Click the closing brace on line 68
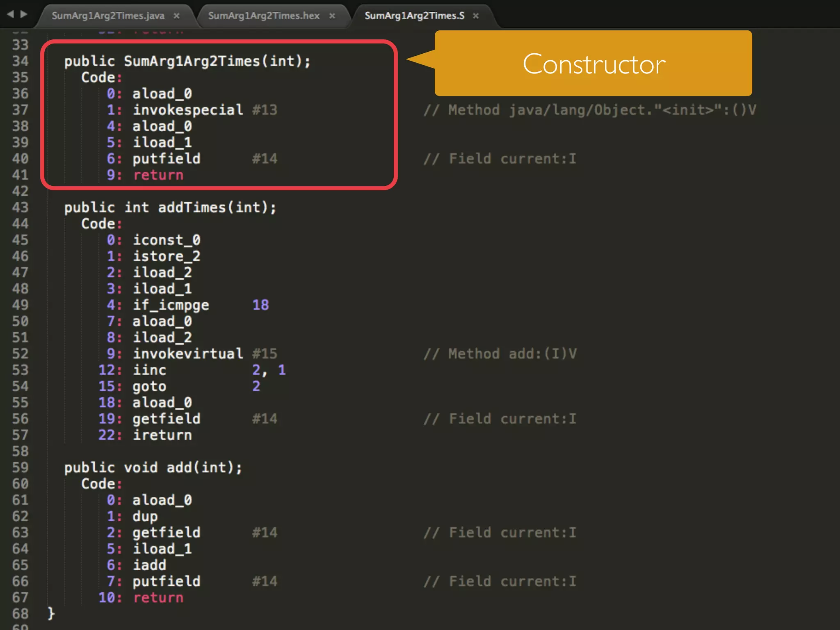 [x=51, y=614]
